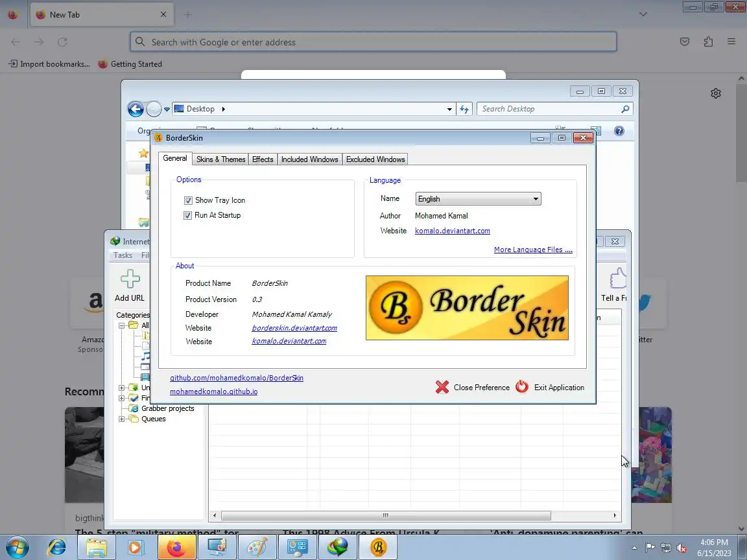Click the Firefox address search bar
This screenshot has width=747, height=560.
coord(373,42)
